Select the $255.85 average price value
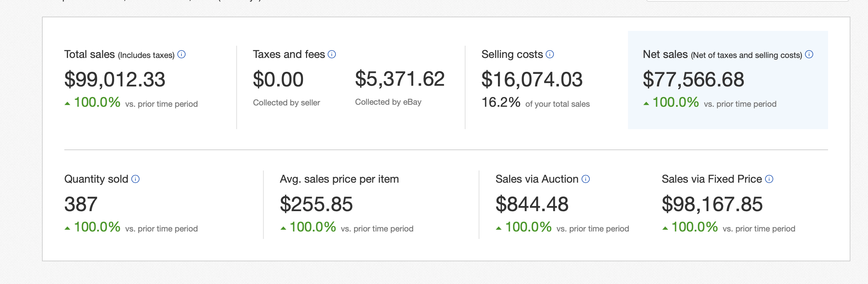This screenshot has width=868, height=284. pos(317,204)
